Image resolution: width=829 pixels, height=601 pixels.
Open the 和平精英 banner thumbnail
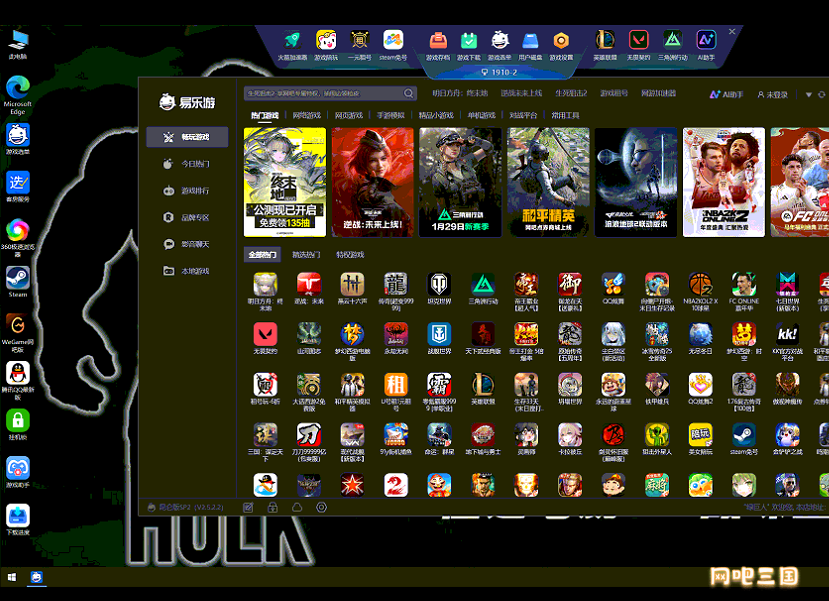click(548, 182)
